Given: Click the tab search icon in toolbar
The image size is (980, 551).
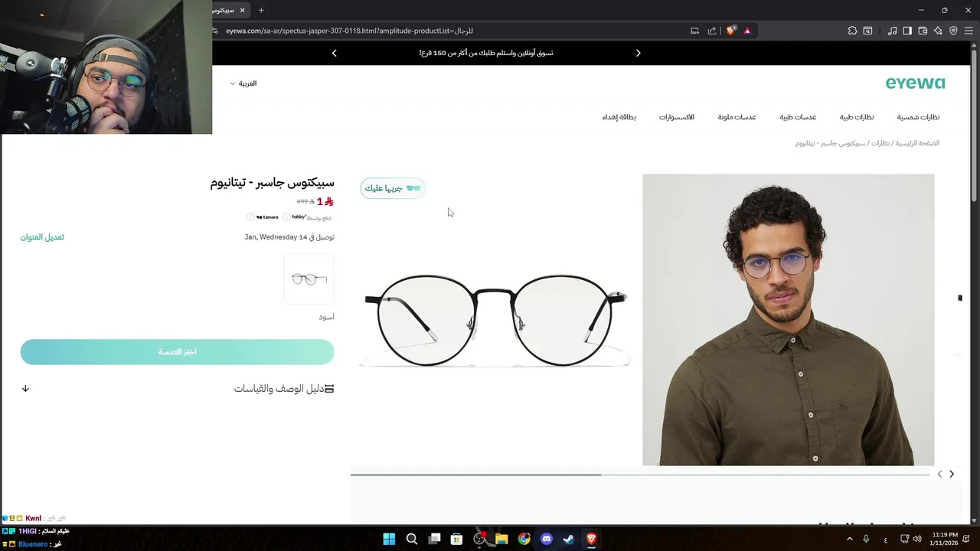Looking at the screenshot, I should click(867, 31).
